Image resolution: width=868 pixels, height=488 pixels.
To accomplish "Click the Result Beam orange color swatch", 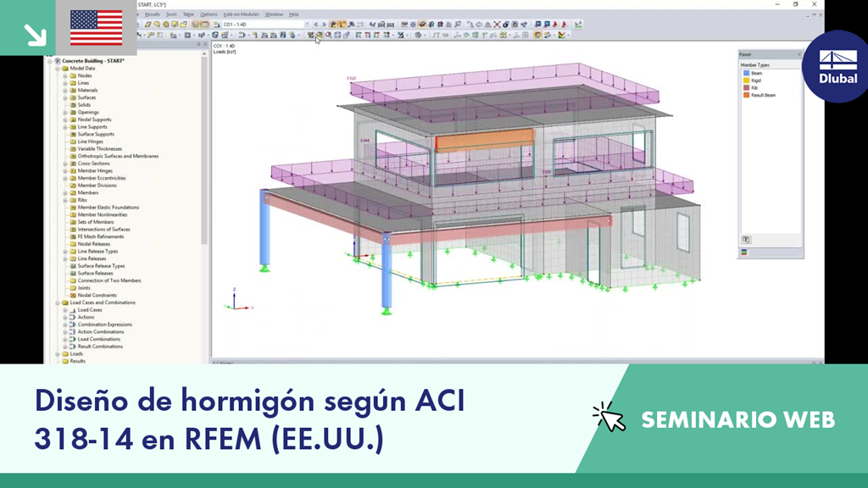I will pyautogui.click(x=746, y=95).
